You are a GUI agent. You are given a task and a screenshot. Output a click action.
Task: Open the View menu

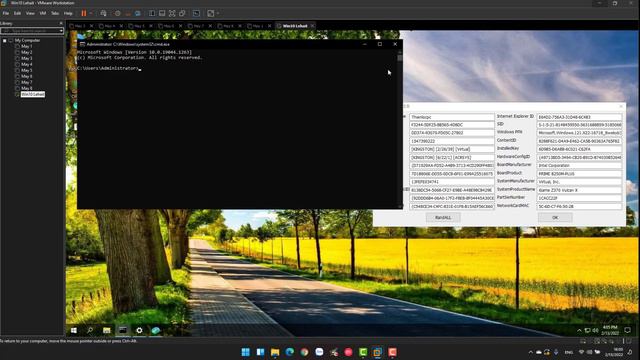[30, 13]
